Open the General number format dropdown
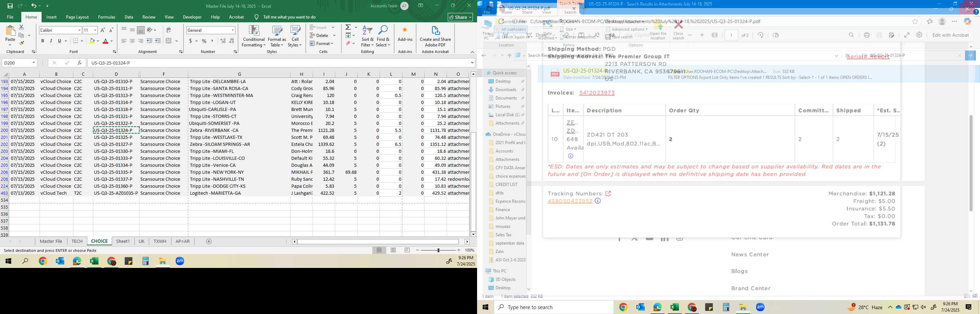980x314 pixels. pyautogui.click(x=233, y=30)
